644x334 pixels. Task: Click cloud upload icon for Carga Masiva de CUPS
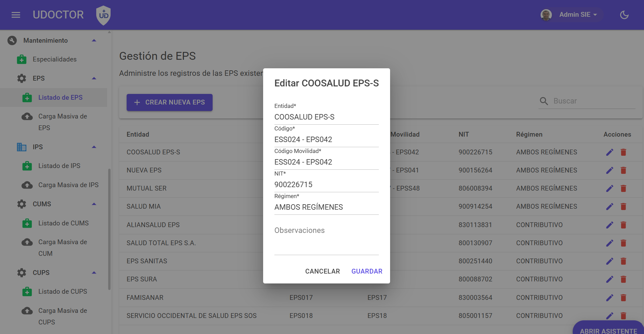[x=27, y=311]
